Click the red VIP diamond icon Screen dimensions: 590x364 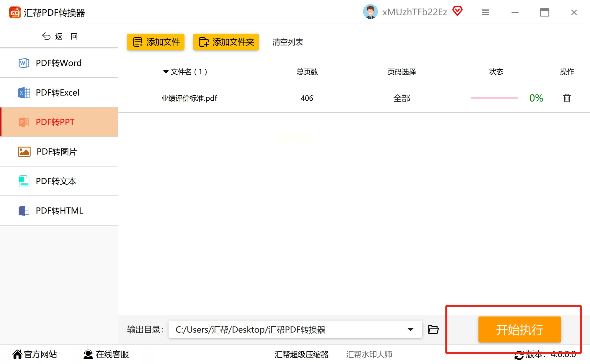coord(457,11)
